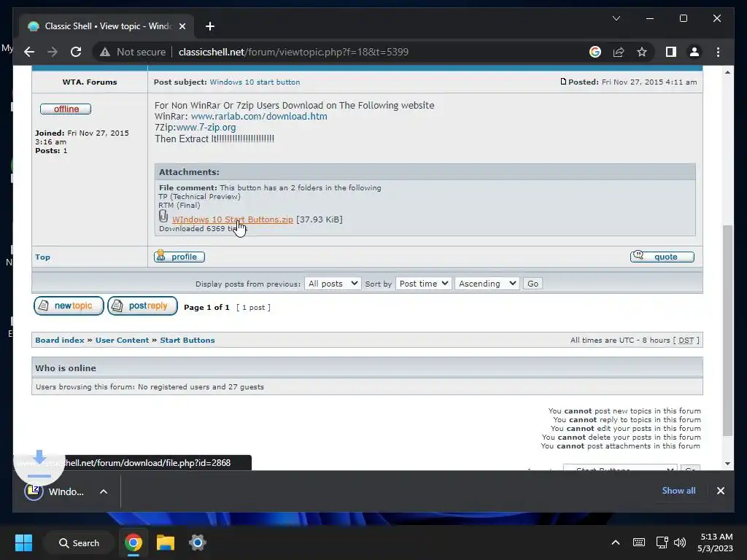
Task: Share this page via share icon
Action: (x=619, y=52)
